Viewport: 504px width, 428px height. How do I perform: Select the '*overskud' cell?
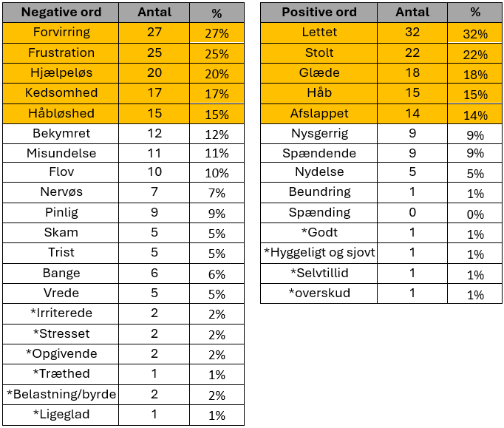(319, 293)
